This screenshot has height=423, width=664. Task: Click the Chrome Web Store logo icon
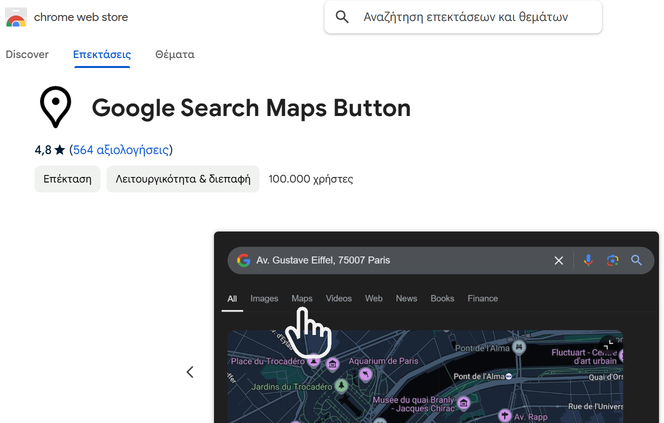16,17
